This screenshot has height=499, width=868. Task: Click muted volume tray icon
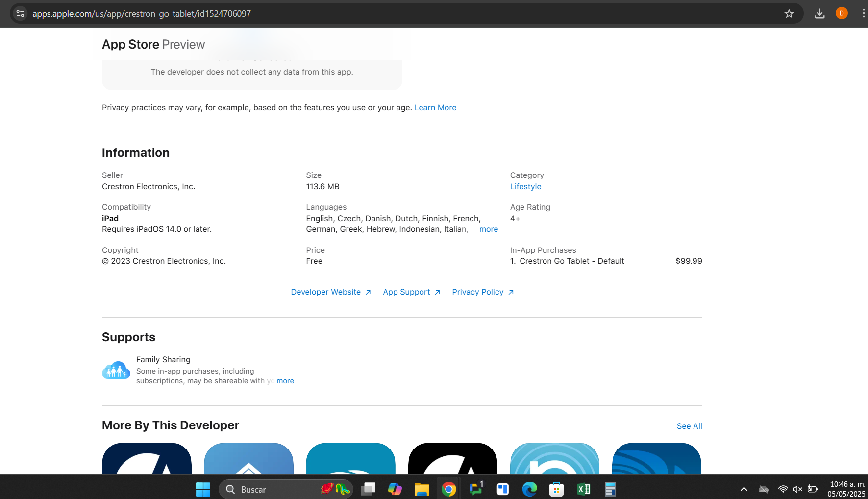tap(797, 489)
